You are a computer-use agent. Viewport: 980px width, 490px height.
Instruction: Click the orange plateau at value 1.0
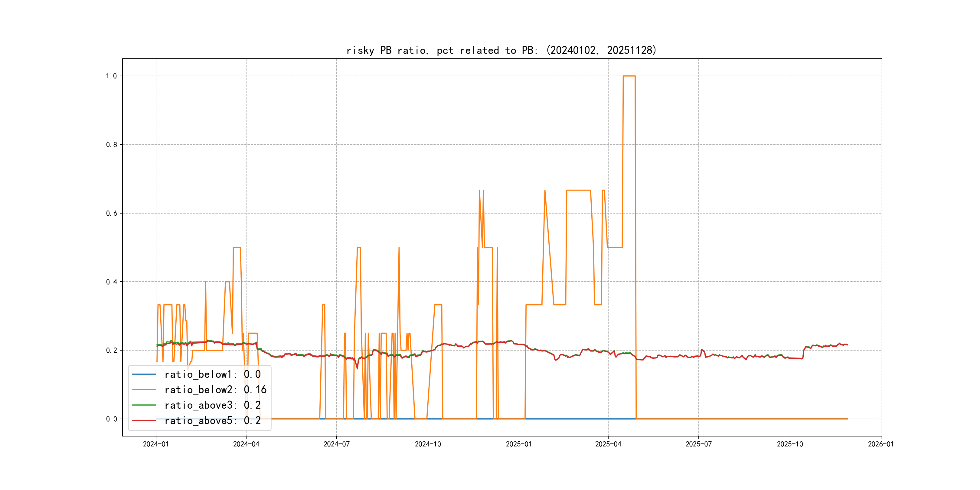pyautogui.click(x=629, y=76)
